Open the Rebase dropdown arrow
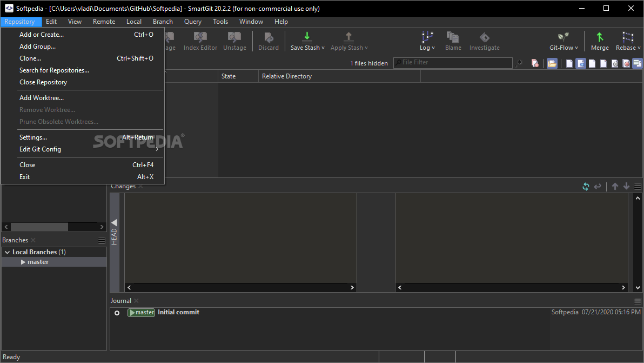 click(639, 48)
